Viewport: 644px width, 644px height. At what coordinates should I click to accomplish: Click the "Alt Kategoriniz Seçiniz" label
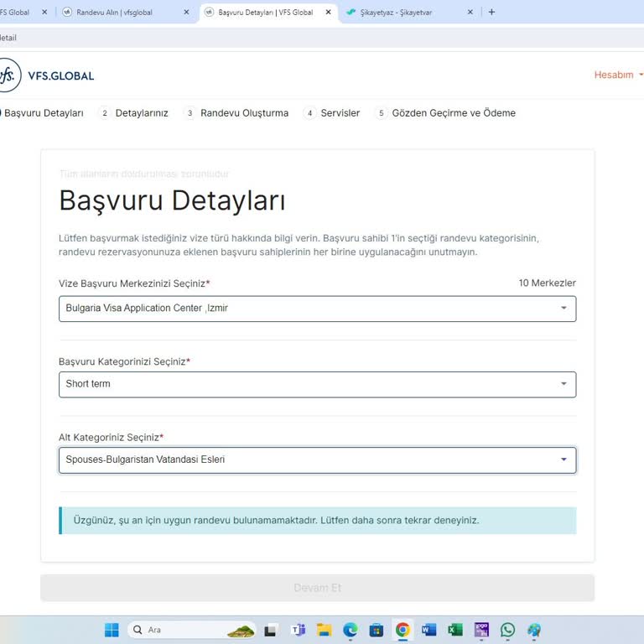pyautogui.click(x=111, y=438)
